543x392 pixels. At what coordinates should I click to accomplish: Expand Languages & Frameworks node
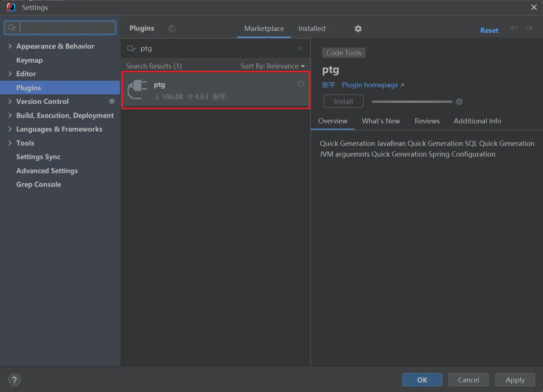click(10, 129)
